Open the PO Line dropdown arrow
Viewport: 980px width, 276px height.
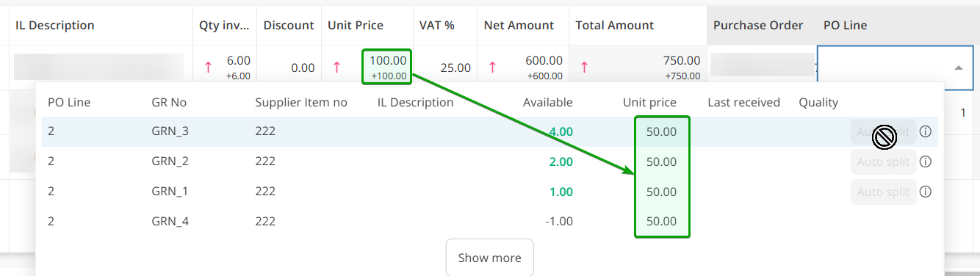[959, 68]
